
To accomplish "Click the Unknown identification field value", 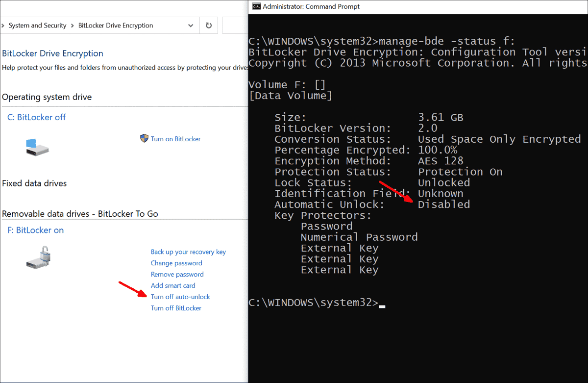I will click(x=441, y=194).
